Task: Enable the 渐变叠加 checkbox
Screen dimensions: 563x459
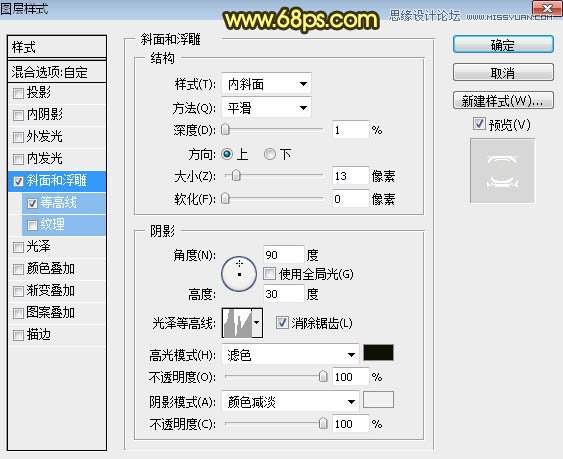Action: pos(18,291)
